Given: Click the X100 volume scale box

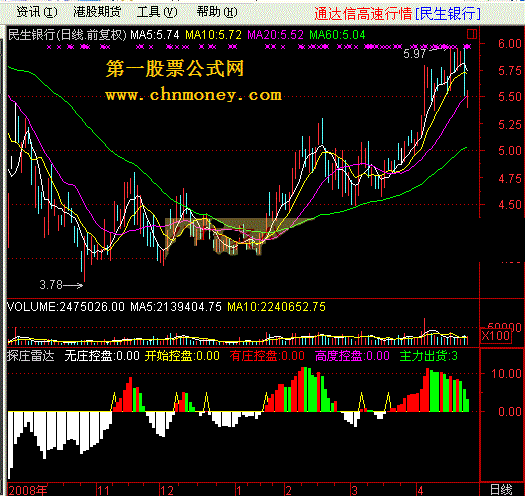Looking at the screenshot, I should (x=496, y=336).
